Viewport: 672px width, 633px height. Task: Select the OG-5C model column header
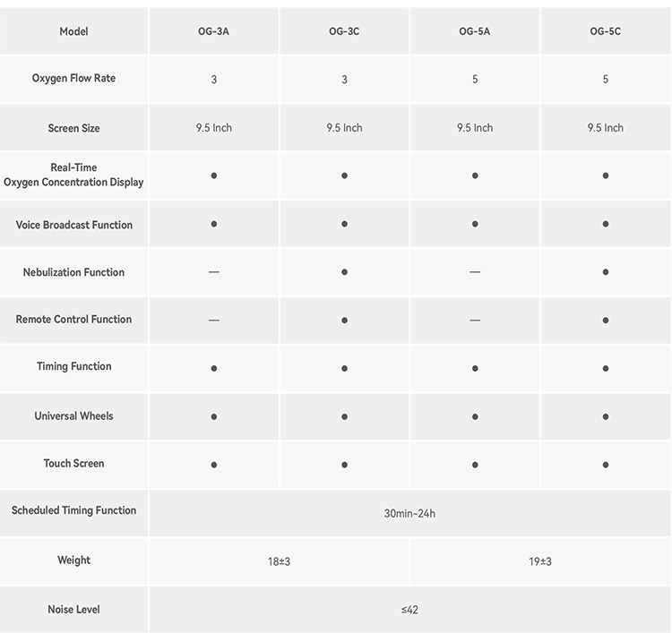pyautogui.click(x=606, y=31)
